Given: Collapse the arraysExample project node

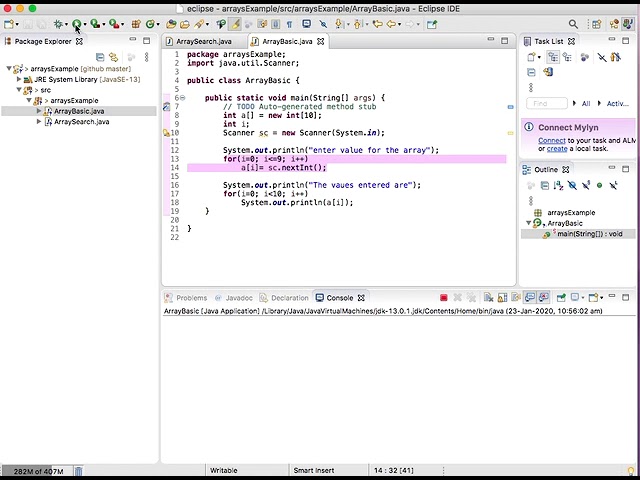Looking at the screenshot, I should 9,69.
